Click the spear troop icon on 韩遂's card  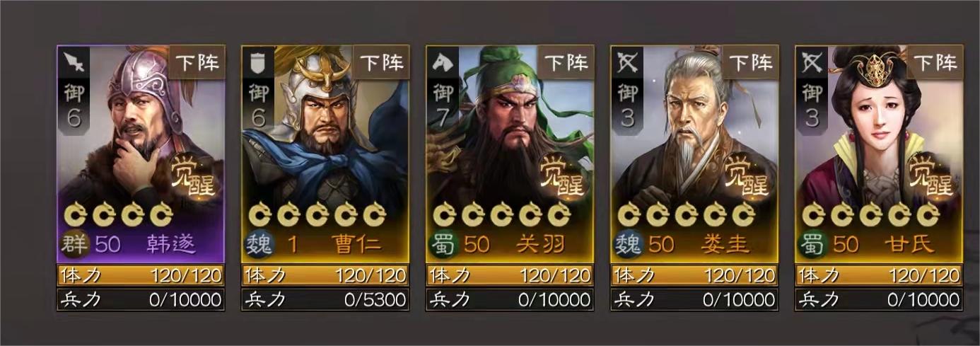click(x=72, y=62)
